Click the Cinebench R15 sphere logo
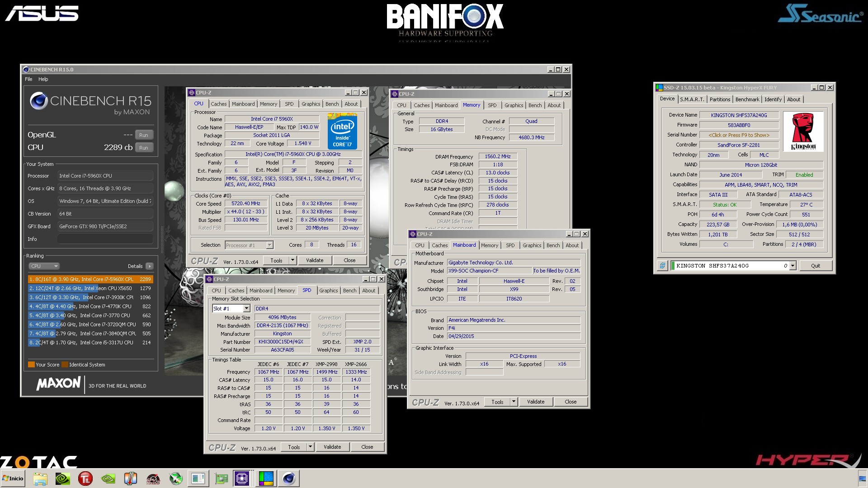The height and width of the screenshot is (488, 868). click(39, 101)
